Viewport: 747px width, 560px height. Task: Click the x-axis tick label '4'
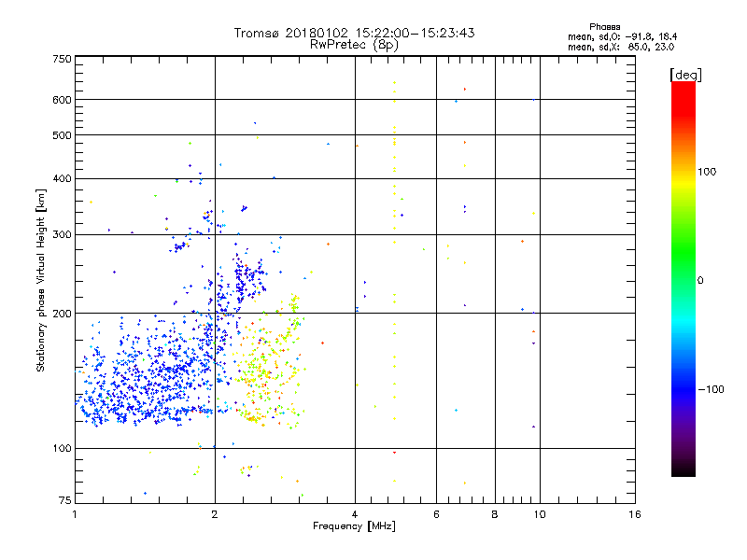[355, 514]
